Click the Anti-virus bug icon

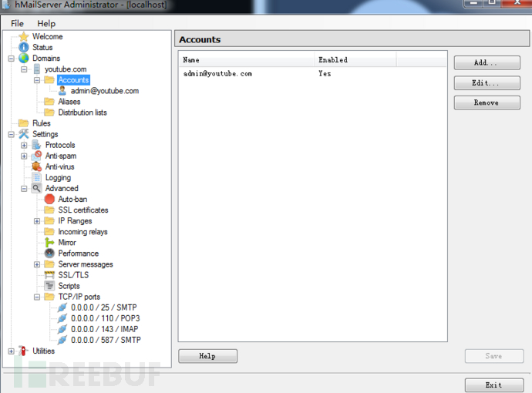point(37,166)
